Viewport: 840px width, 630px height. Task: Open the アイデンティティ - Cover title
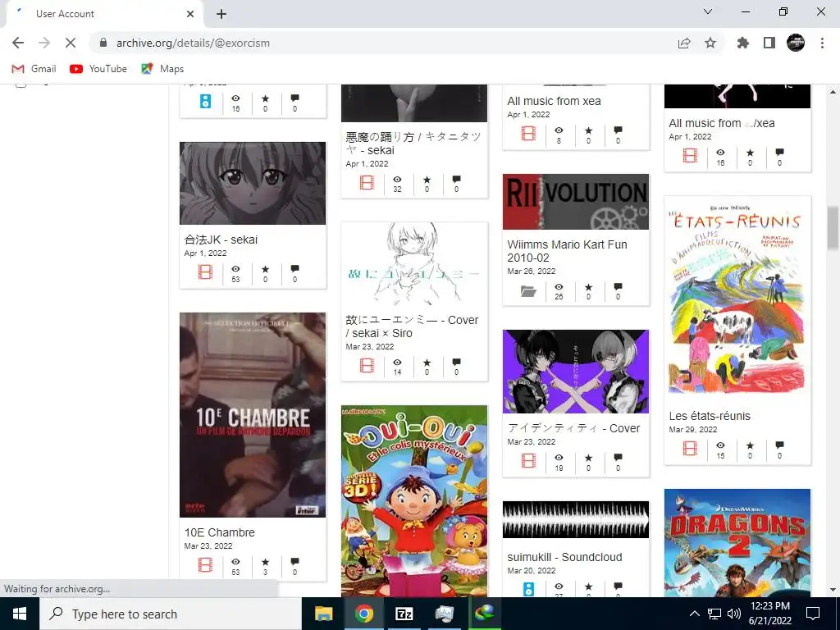(573, 428)
